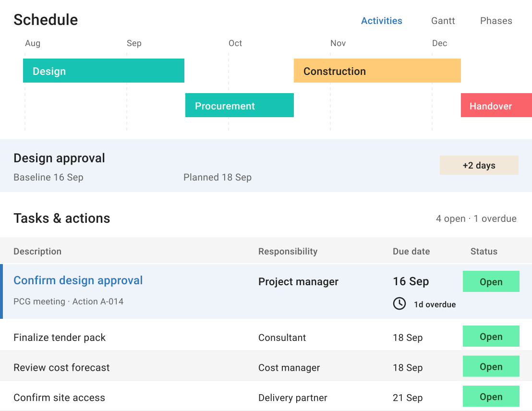Click the Consultant responsibility cell

[x=282, y=338]
